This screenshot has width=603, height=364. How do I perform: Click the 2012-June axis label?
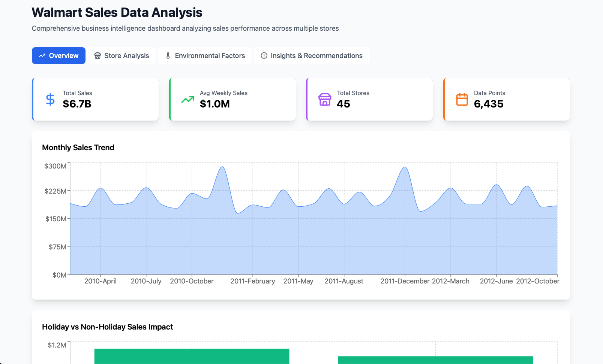(496, 281)
